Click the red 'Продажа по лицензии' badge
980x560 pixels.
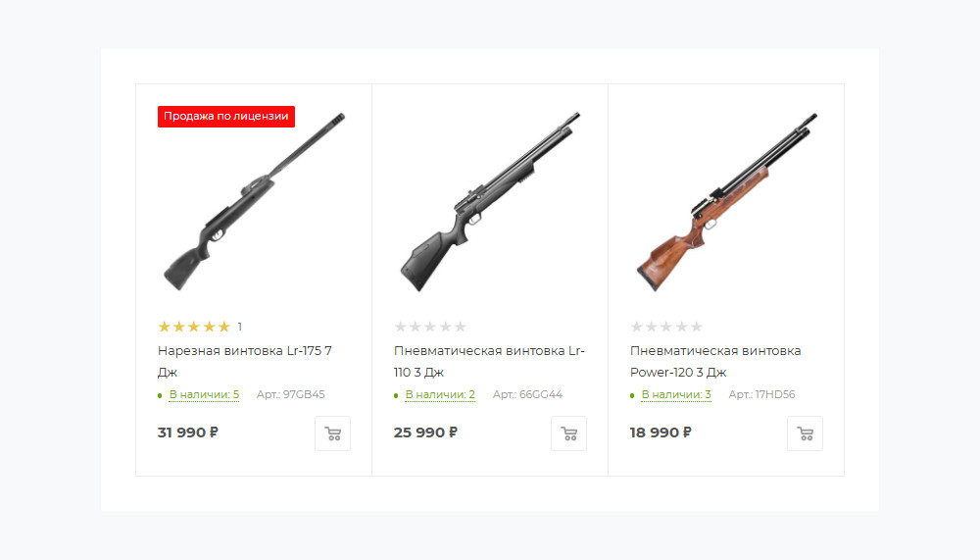(x=226, y=116)
